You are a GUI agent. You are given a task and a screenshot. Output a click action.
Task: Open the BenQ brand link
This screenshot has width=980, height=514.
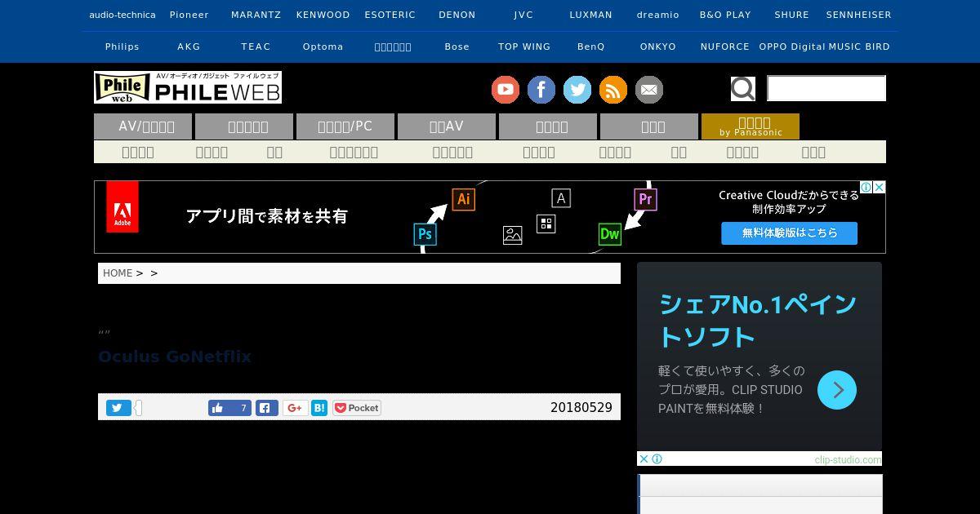point(591,47)
